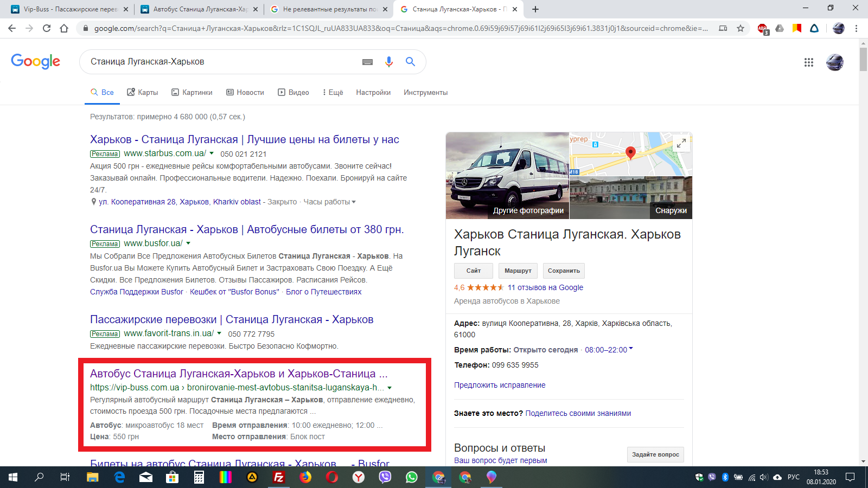Click the Google logo
Screen dimensions: 868x488
coord(35,61)
